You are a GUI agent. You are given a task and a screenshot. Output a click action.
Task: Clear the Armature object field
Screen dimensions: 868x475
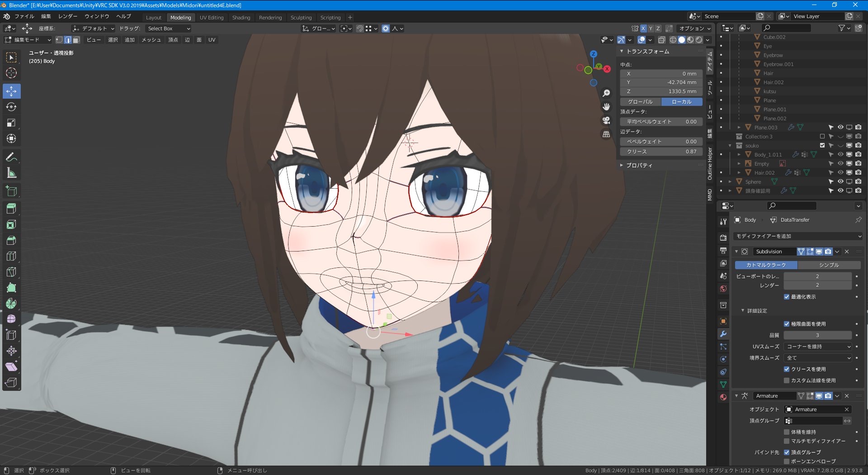[847, 409]
